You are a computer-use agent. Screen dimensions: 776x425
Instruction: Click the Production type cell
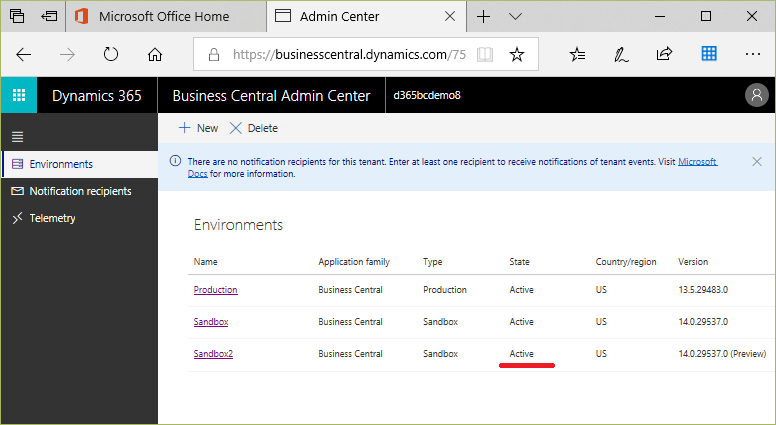point(445,289)
